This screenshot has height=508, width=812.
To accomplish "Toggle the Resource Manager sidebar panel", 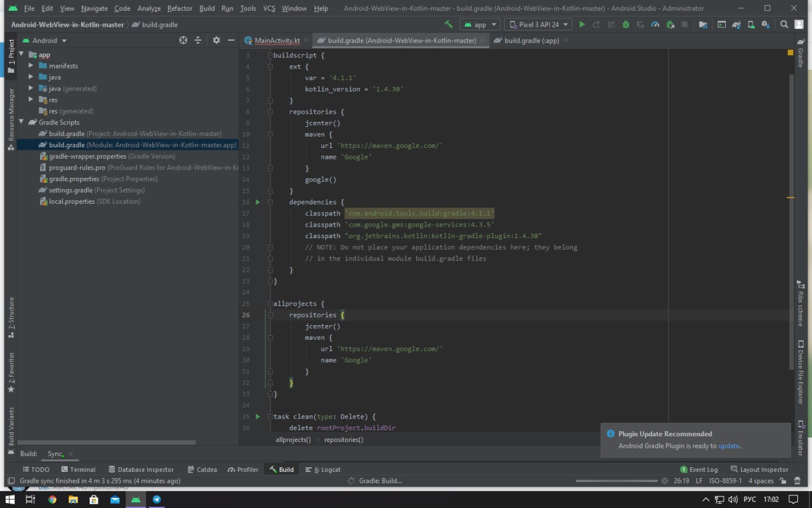I will coord(11,119).
